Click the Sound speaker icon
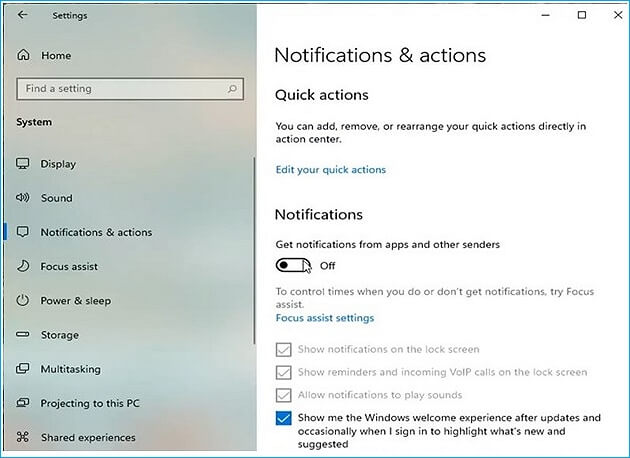The width and height of the screenshot is (630, 458). click(x=22, y=197)
